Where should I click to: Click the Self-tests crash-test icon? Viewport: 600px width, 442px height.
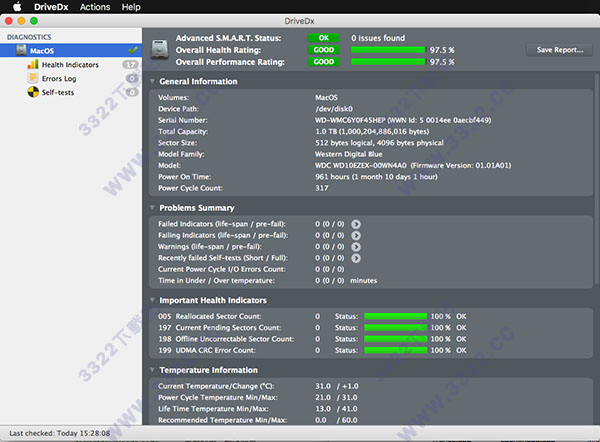[33, 92]
